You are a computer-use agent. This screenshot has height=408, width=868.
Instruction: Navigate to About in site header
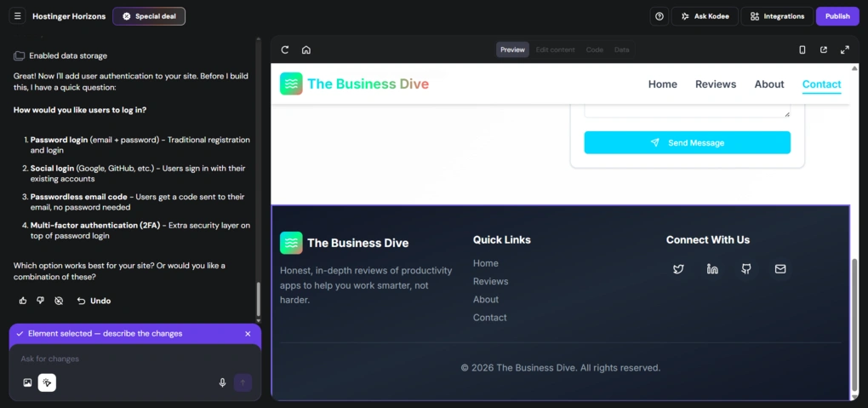click(769, 84)
